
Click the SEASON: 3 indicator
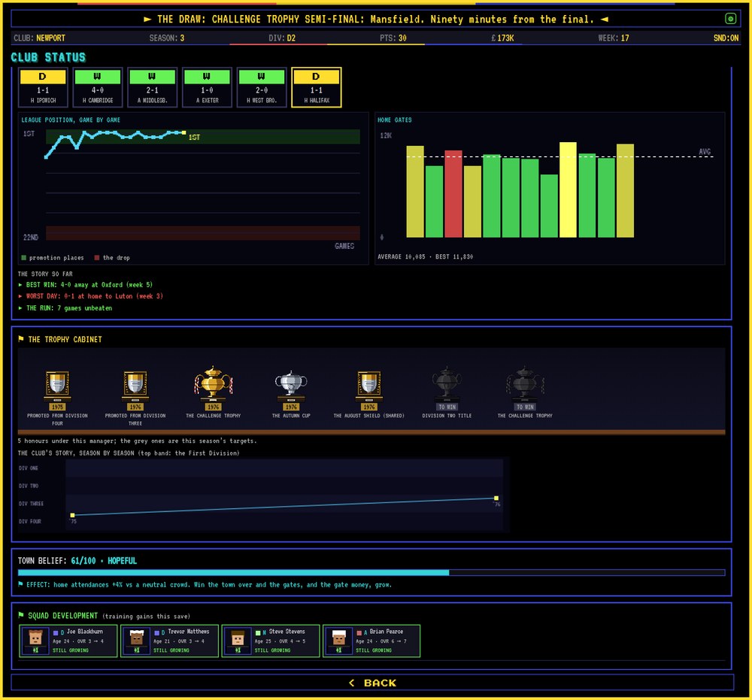coord(166,38)
